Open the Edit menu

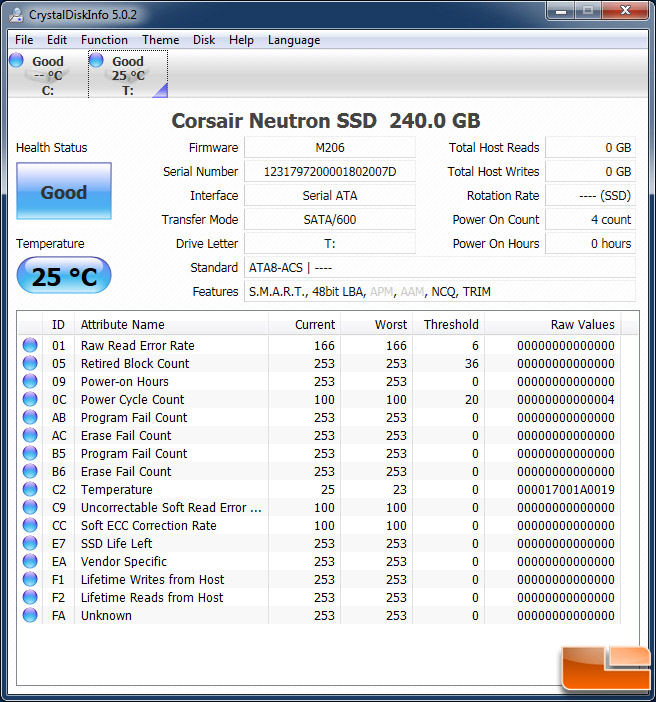57,40
